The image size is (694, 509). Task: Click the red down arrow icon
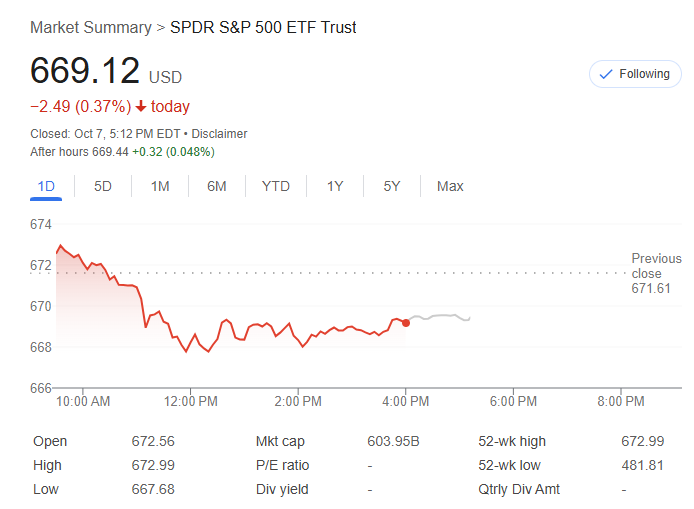pos(141,107)
